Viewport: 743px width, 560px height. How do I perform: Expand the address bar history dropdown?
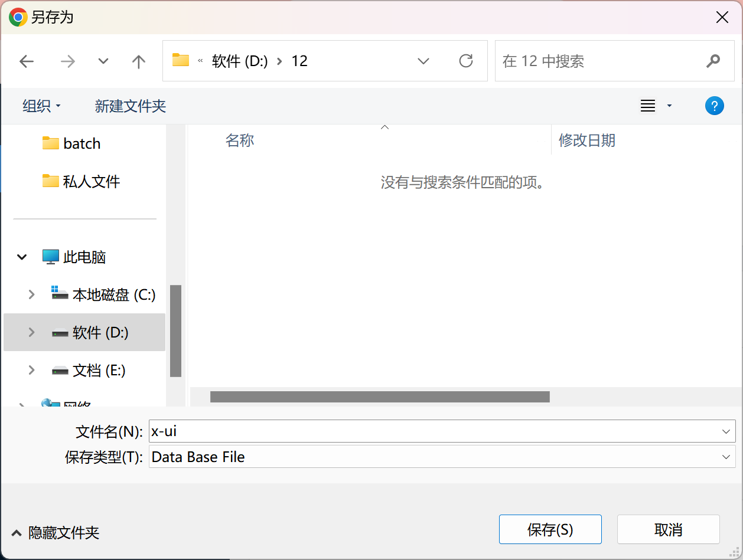click(x=423, y=61)
